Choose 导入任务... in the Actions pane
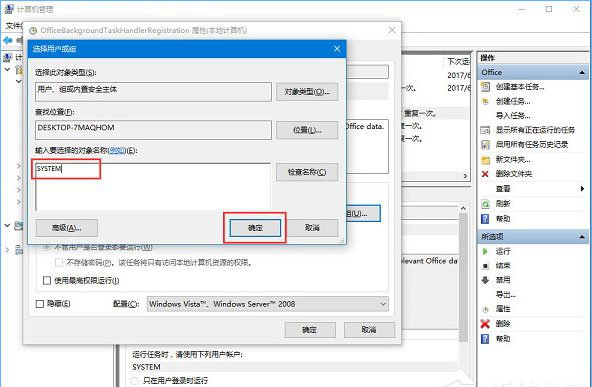 click(513, 116)
